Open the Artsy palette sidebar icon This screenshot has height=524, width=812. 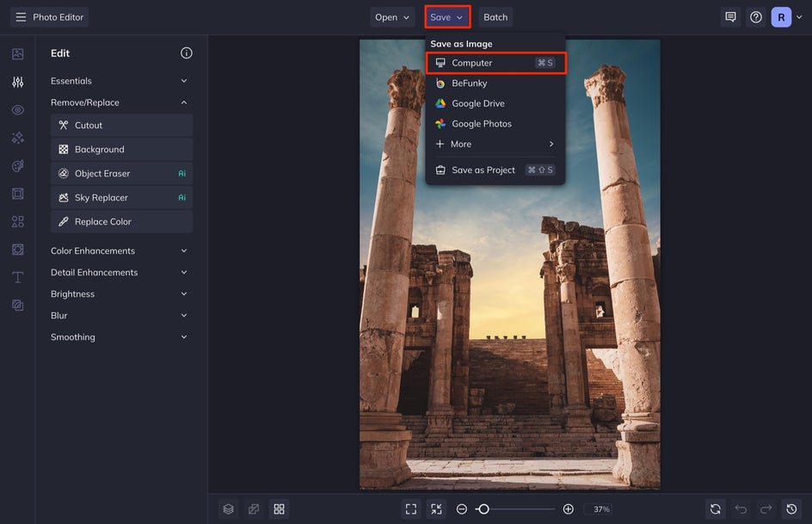(17, 166)
